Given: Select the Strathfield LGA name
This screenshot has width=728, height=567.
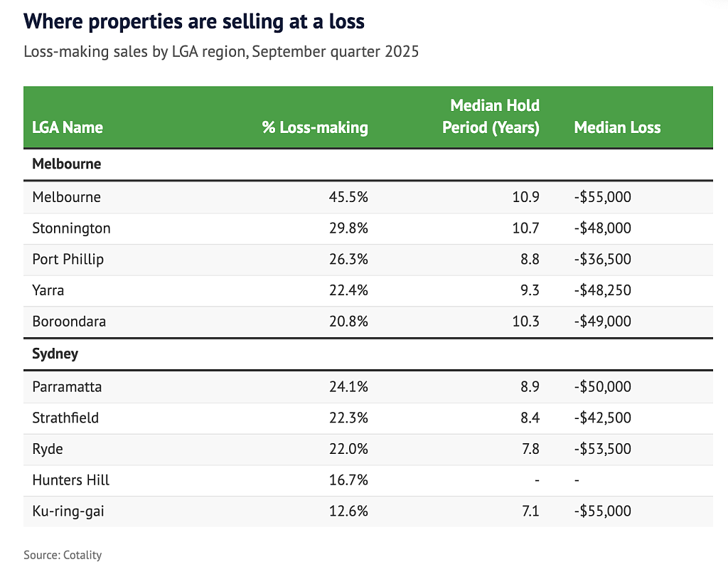Looking at the screenshot, I should [x=65, y=418].
